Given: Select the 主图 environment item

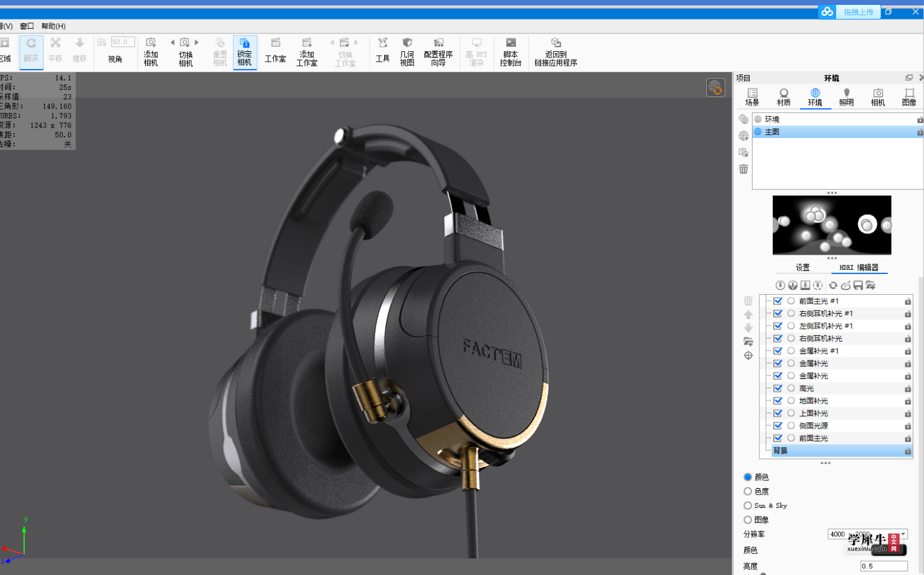Looking at the screenshot, I should (x=837, y=132).
